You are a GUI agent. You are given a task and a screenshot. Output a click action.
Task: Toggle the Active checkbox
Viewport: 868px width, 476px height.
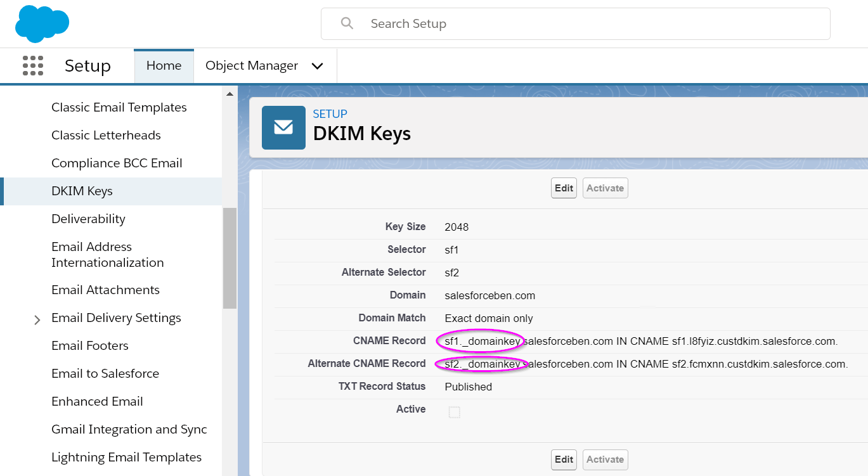pos(454,412)
